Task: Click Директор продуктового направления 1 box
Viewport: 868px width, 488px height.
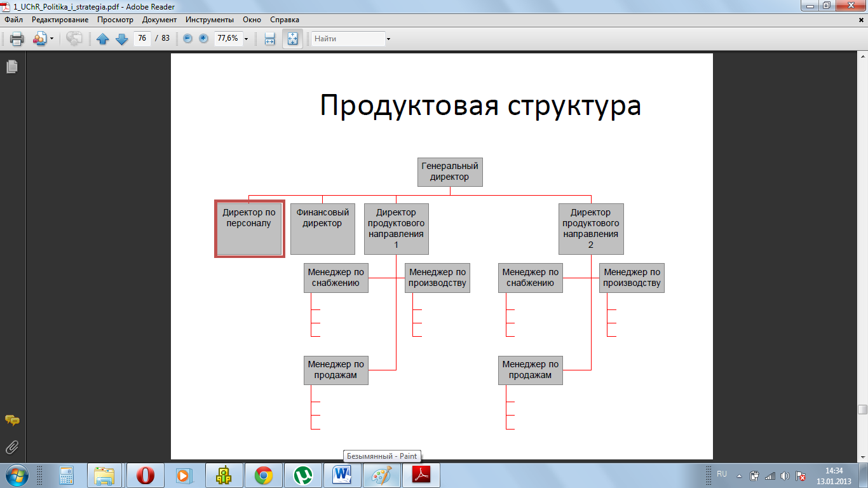Action: pyautogui.click(x=396, y=229)
